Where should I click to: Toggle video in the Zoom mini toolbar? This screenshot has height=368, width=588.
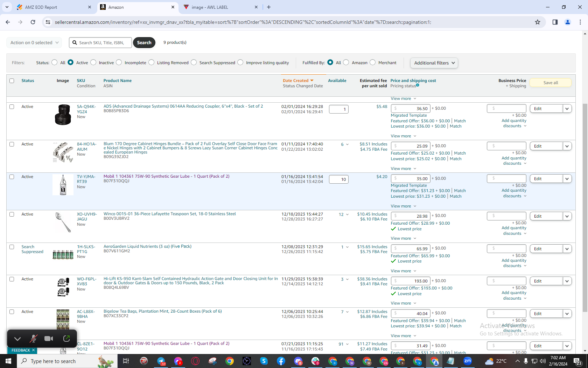[49, 339]
